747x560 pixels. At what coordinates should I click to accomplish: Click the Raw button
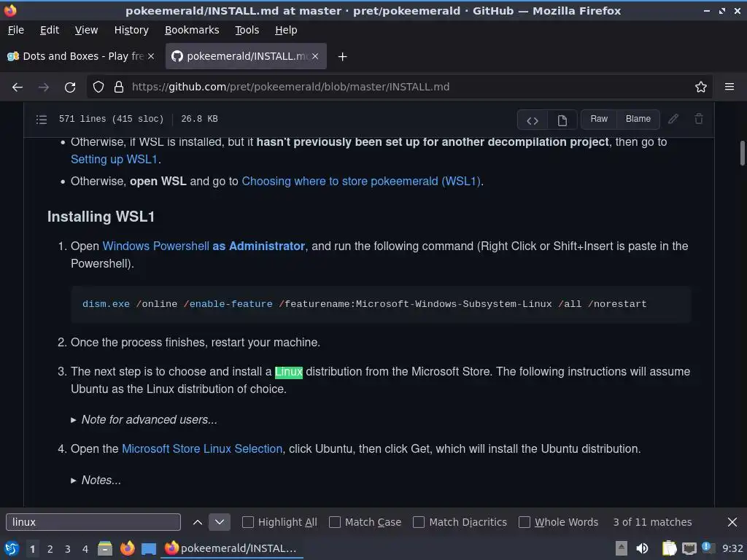tap(599, 119)
